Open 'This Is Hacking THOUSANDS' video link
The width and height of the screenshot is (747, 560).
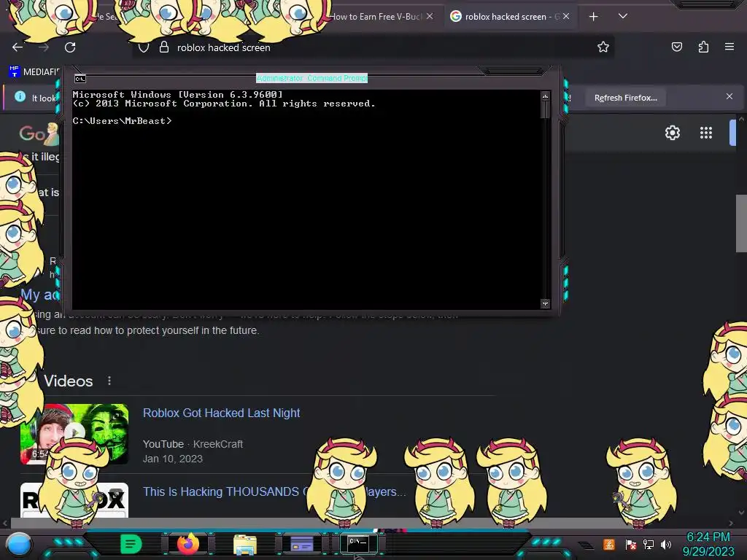[x=274, y=491]
